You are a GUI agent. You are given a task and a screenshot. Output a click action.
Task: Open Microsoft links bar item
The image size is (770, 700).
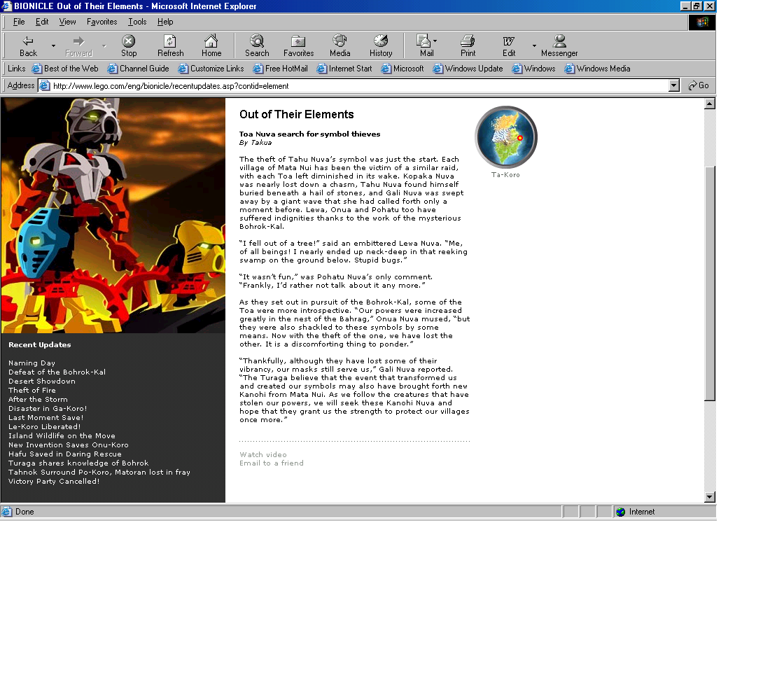click(x=402, y=69)
